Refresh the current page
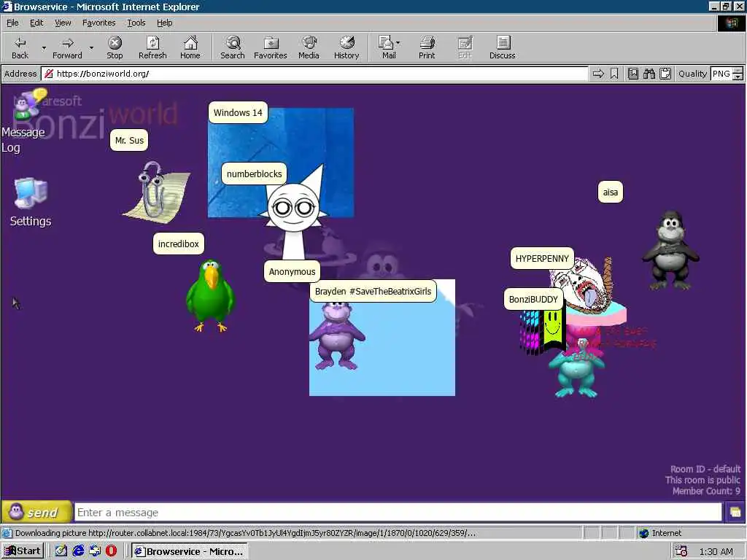 [x=152, y=47]
